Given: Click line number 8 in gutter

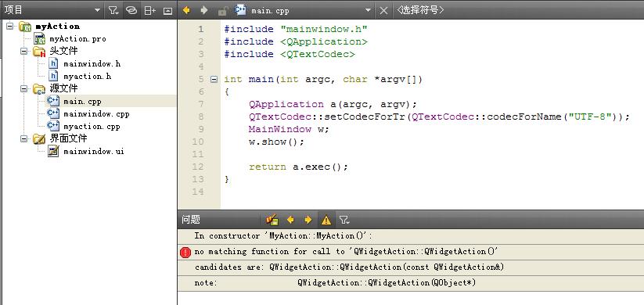Looking at the screenshot, I should (200, 117).
